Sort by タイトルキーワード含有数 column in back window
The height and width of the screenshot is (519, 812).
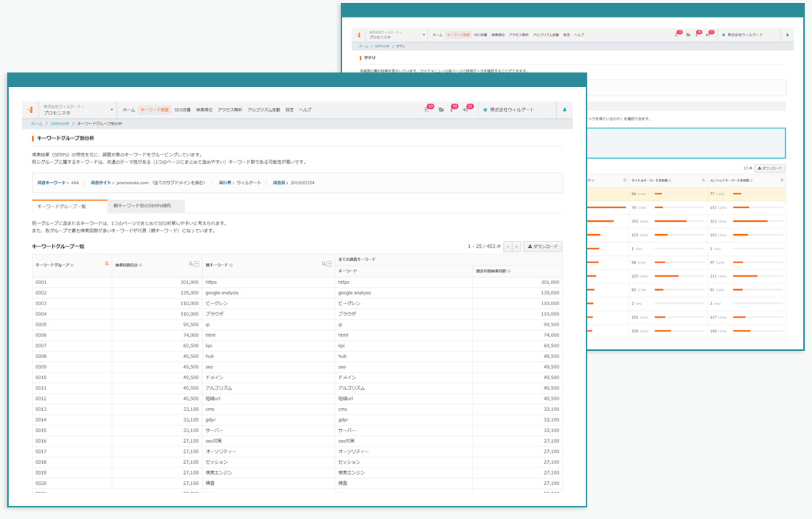(703, 180)
